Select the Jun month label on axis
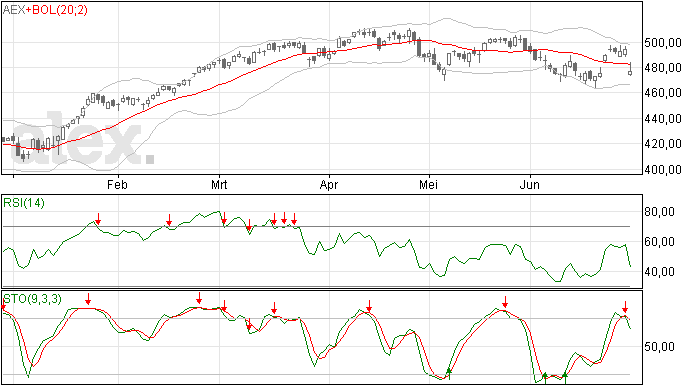 tap(529, 184)
